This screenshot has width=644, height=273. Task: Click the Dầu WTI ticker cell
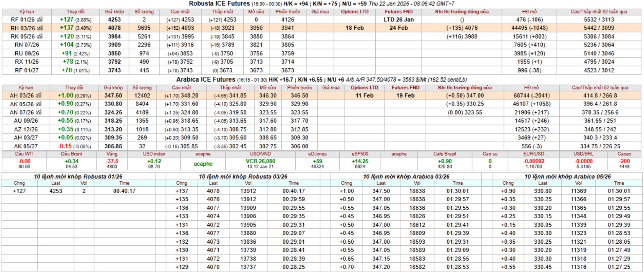pyautogui.click(x=24, y=161)
